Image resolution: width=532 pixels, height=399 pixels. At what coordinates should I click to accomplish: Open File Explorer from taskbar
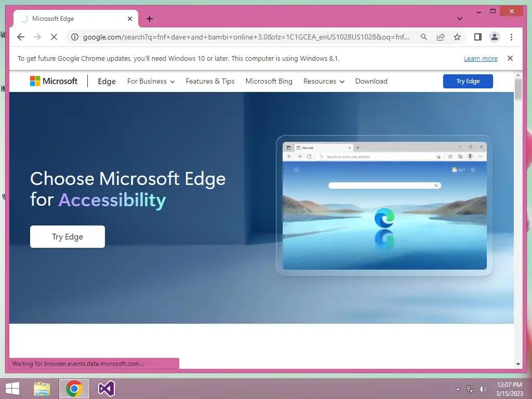[42, 389]
